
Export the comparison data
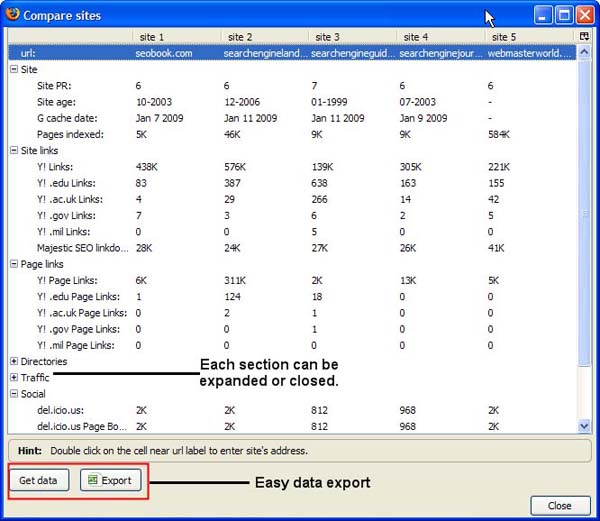tap(111, 480)
